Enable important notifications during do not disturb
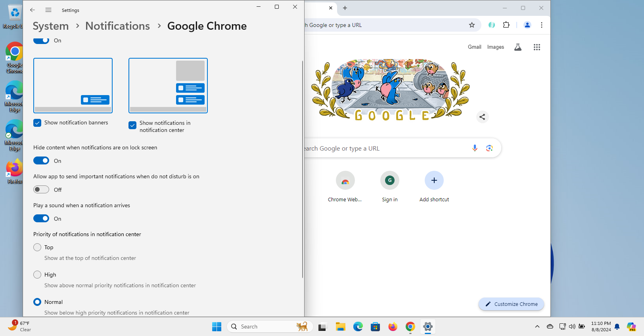Image resolution: width=644 pixels, height=336 pixels. (x=41, y=189)
